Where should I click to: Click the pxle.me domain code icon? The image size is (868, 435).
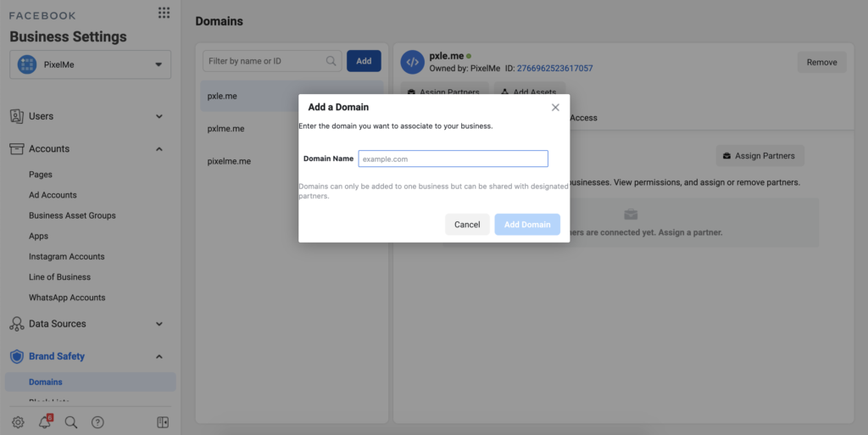pos(412,62)
